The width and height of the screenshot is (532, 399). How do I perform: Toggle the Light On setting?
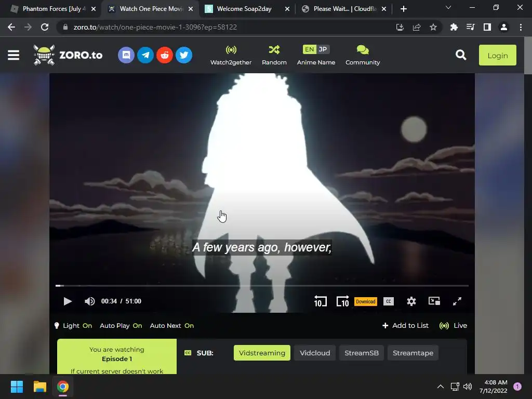coord(73,326)
